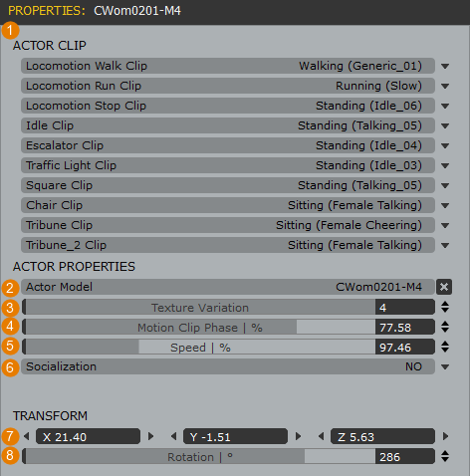Open the Tribune_2 Clip dropdown arrow
Viewport: 470px width, 476px height.
[445, 245]
